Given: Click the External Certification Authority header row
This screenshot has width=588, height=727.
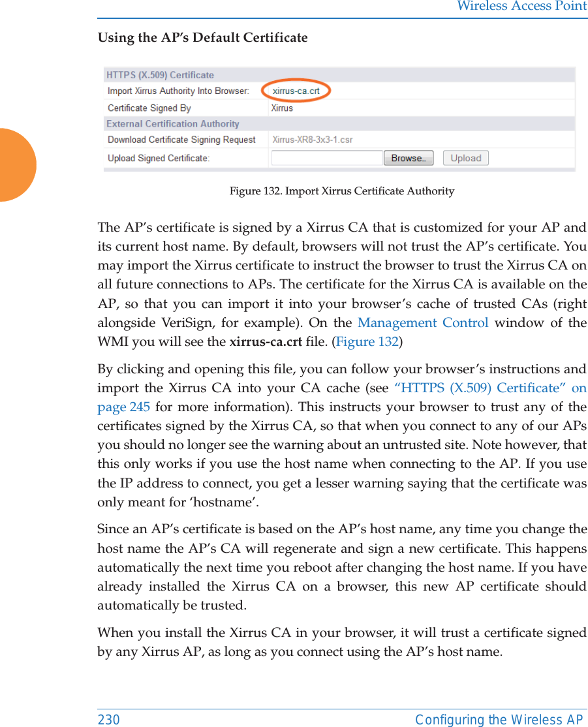Looking at the screenshot, I should [x=172, y=123].
